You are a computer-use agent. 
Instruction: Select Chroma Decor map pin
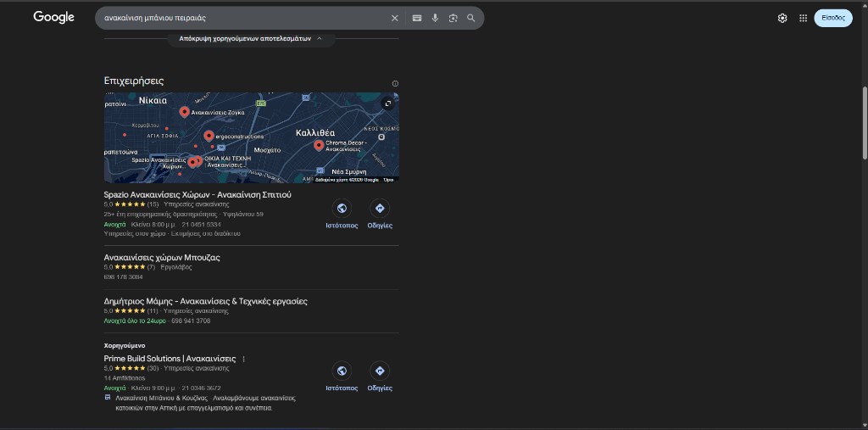click(x=319, y=146)
